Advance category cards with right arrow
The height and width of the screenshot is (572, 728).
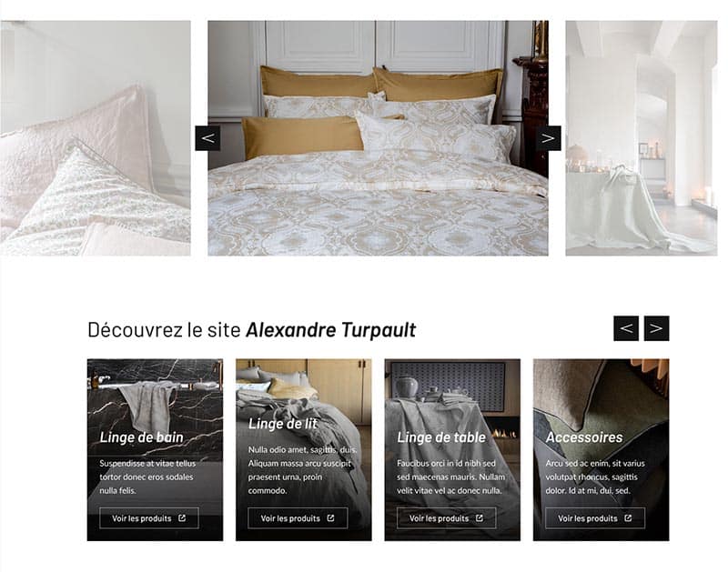point(656,328)
